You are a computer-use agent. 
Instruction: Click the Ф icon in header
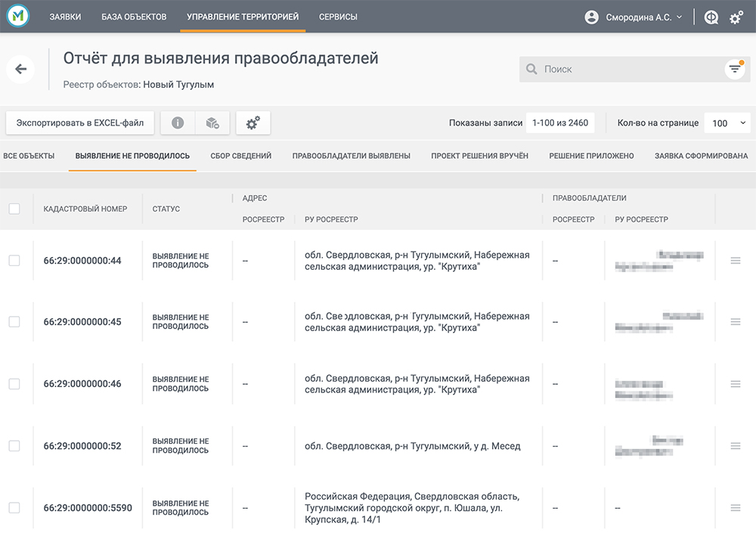[711, 17]
